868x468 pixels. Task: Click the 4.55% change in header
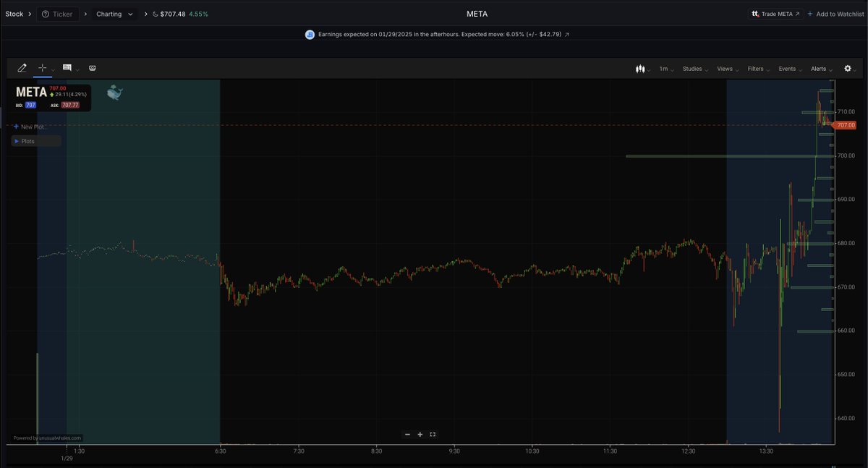[x=198, y=14]
